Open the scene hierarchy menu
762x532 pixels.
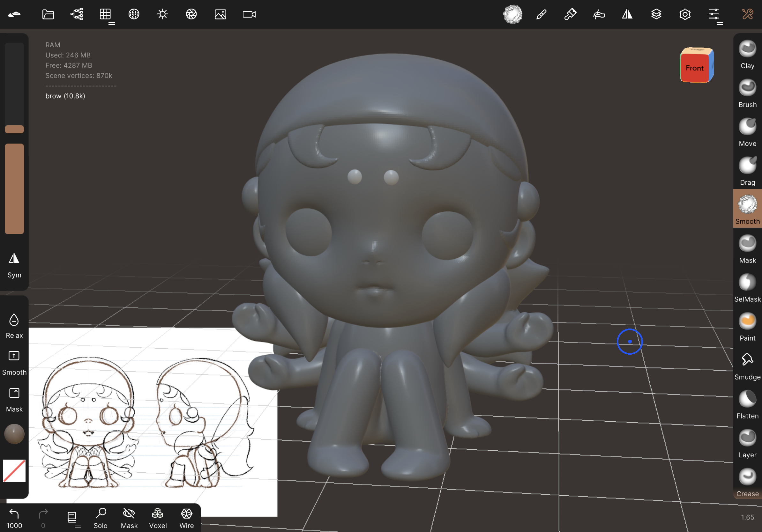77,14
